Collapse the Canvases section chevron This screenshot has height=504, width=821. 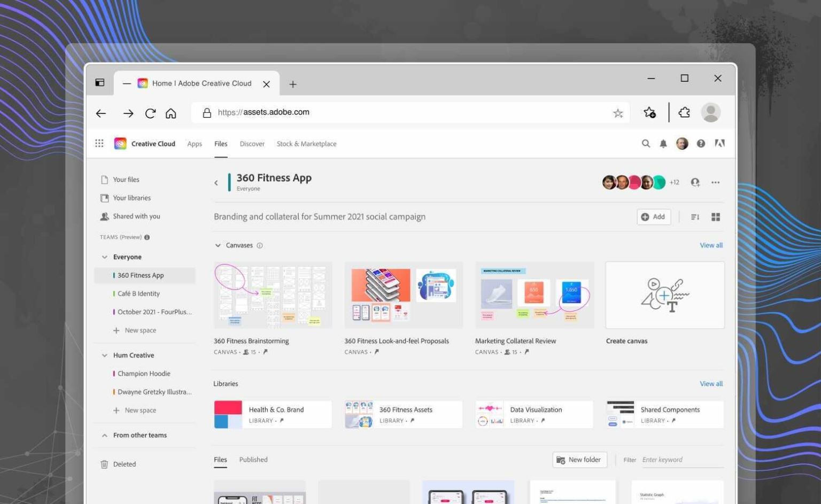coord(218,246)
